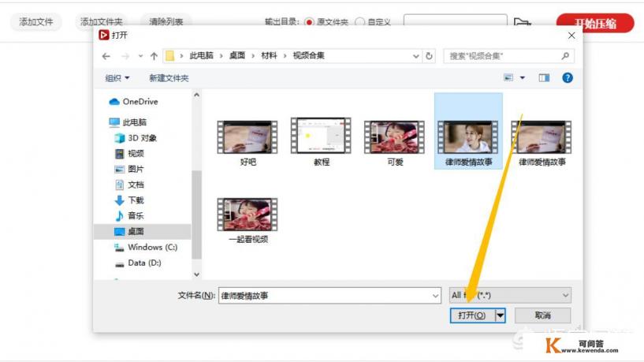Open 视频 library in the tree
Screen dimensions: 644x362
pos(129,153)
